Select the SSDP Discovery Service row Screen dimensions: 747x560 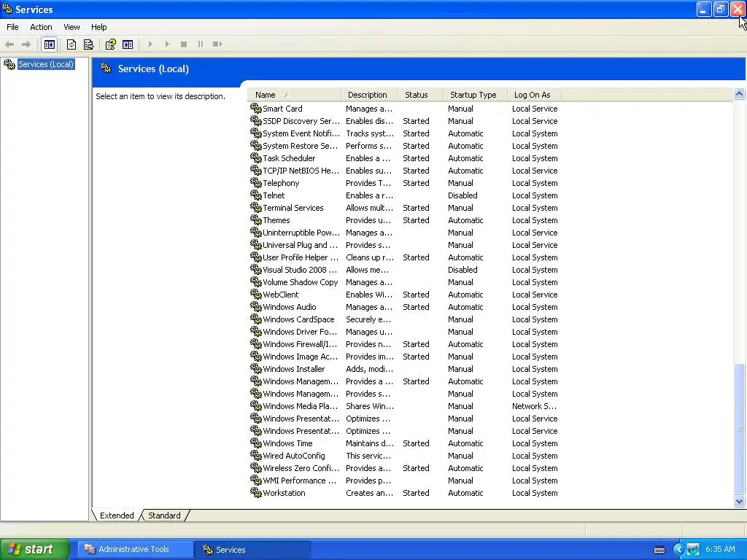pyautogui.click(x=404, y=121)
